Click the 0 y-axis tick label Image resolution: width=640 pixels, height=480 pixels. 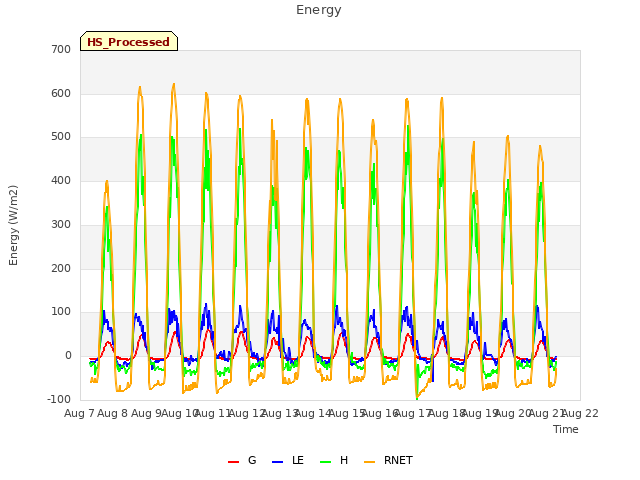[68, 356]
